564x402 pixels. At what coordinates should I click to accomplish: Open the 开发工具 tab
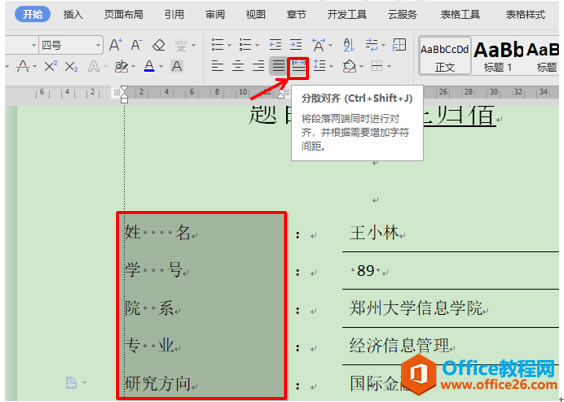(347, 14)
